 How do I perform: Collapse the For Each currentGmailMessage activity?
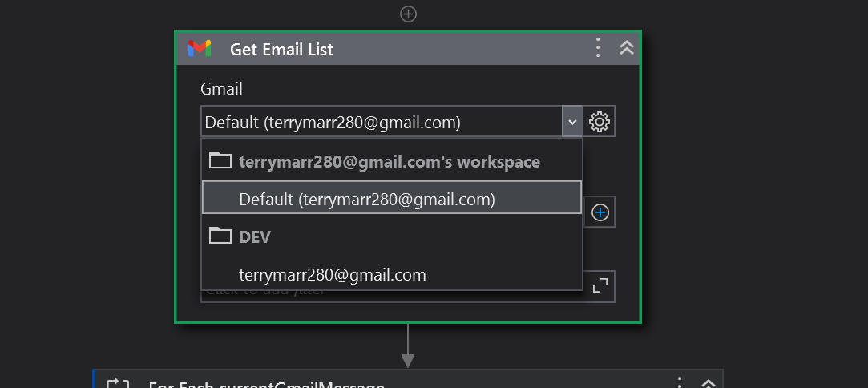708,383
